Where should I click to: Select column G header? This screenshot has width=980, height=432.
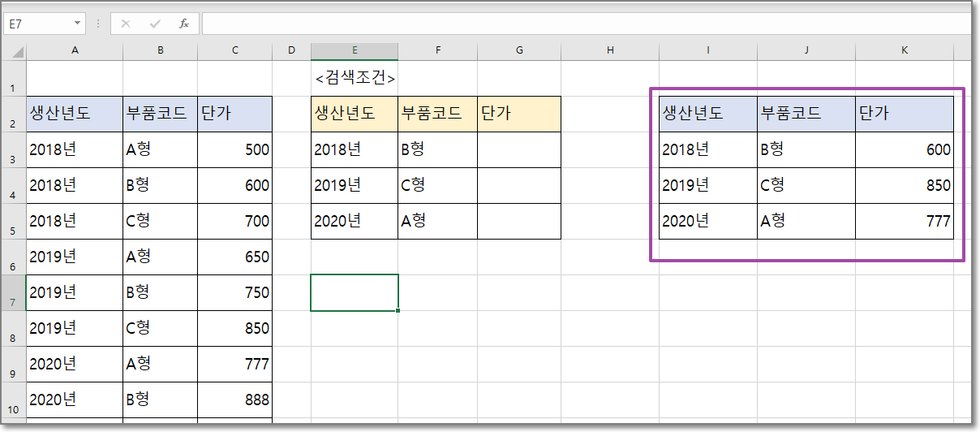coord(519,51)
